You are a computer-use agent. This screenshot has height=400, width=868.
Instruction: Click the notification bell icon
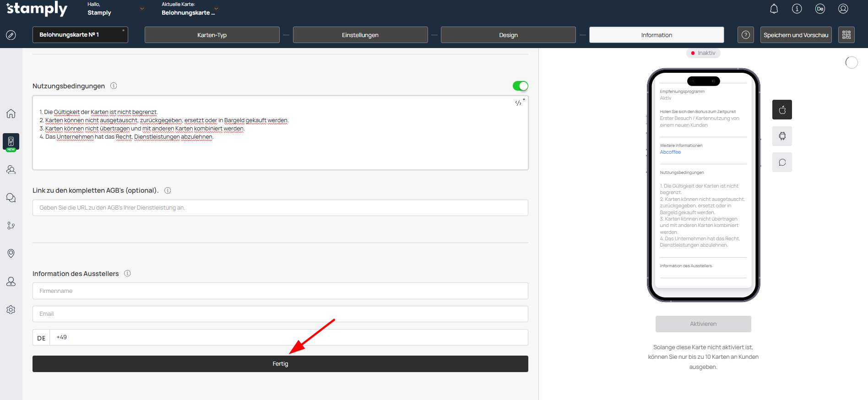774,9
